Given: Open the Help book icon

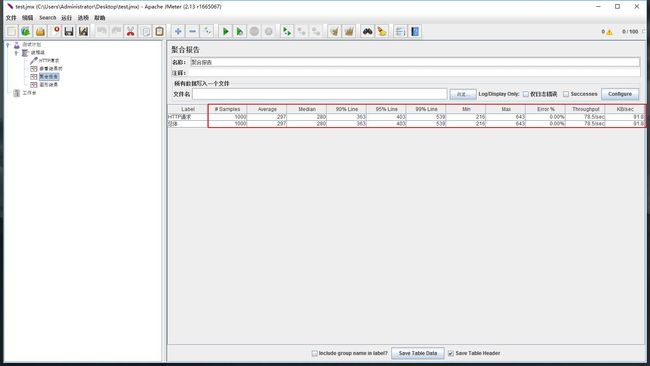Looking at the screenshot, I should [x=415, y=32].
